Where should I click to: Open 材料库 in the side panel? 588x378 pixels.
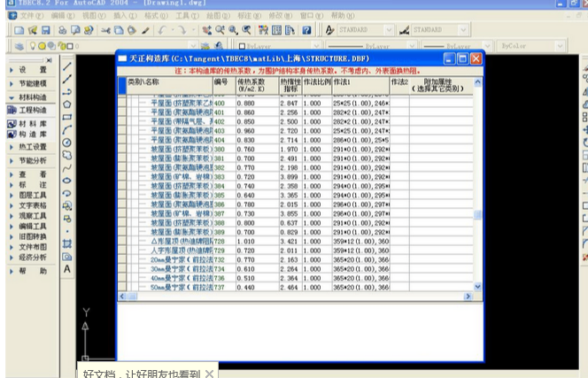point(28,124)
